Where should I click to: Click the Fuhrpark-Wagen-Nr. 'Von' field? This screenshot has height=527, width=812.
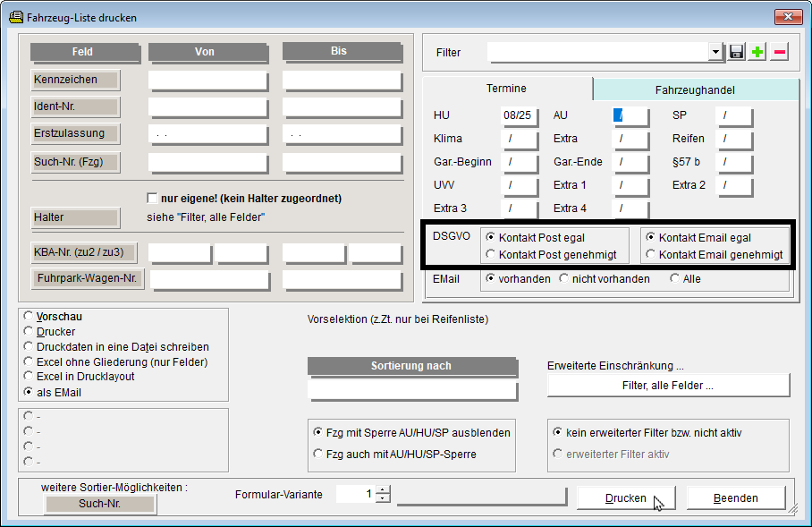point(210,279)
